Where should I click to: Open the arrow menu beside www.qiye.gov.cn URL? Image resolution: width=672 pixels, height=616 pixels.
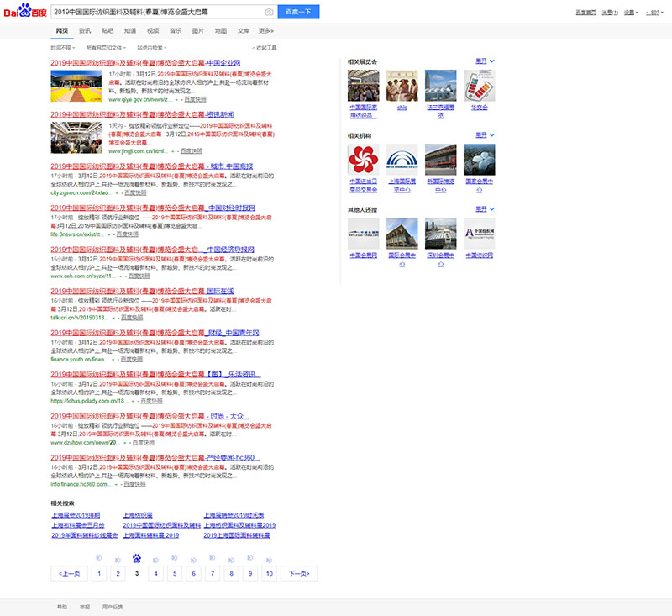pos(176,100)
